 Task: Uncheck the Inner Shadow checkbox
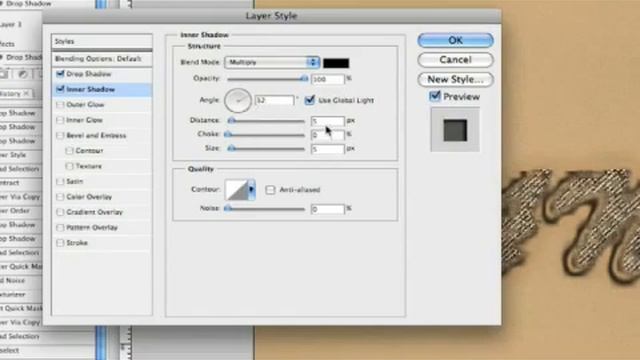click(60, 89)
